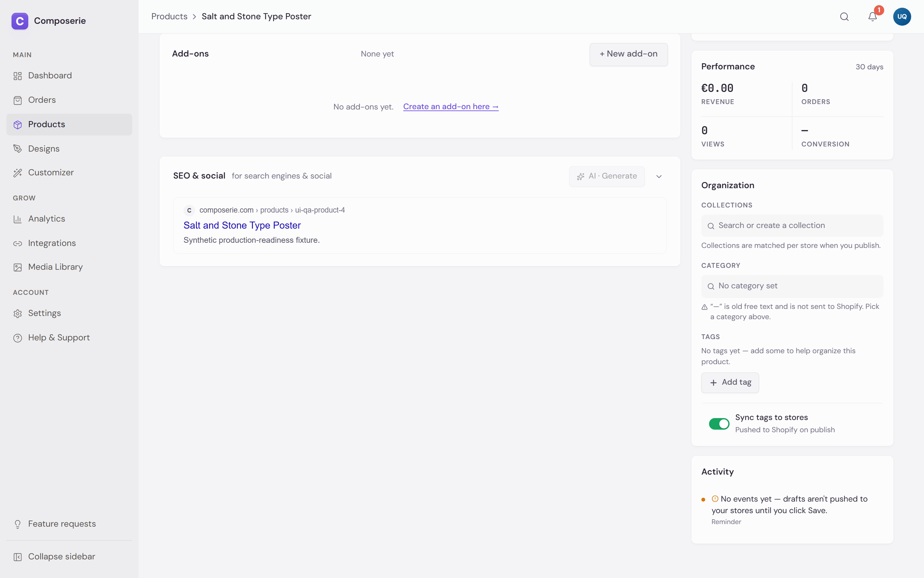Screen dimensions: 924x578
Task: Click the Pushed to Shopify on publish text
Action: point(785,430)
